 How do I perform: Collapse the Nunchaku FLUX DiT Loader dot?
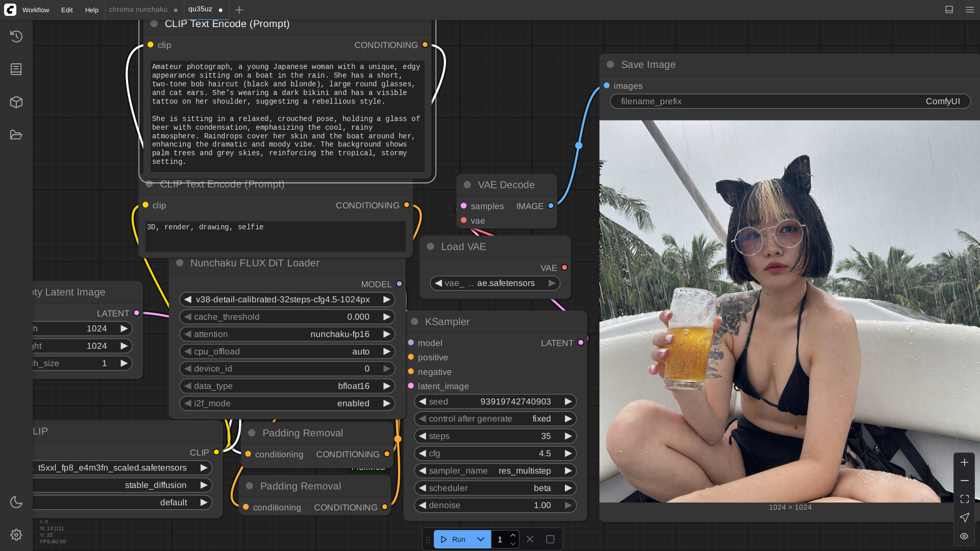[x=180, y=262]
